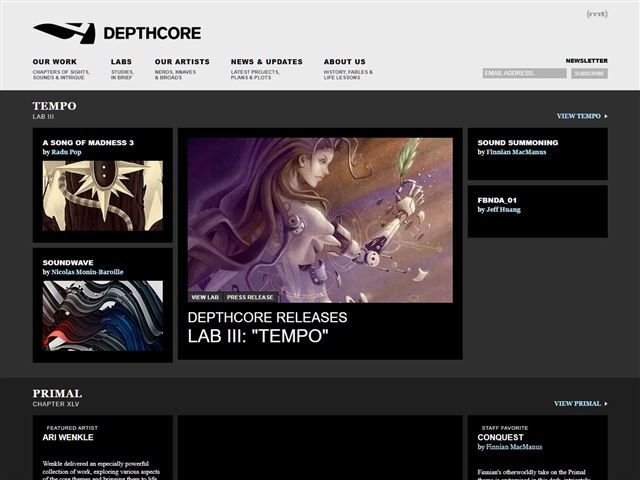
Task: Open the Soundwave artwork thumbnail
Action: click(x=103, y=316)
